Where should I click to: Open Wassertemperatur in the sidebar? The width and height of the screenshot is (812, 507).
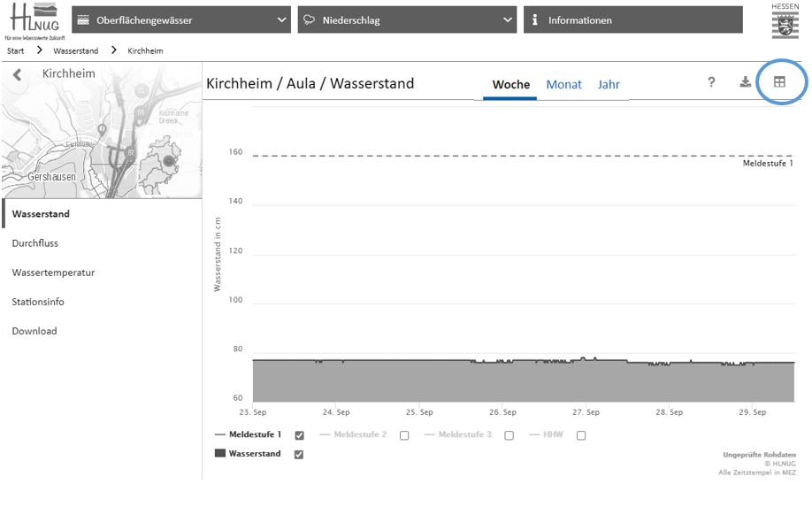pos(53,273)
